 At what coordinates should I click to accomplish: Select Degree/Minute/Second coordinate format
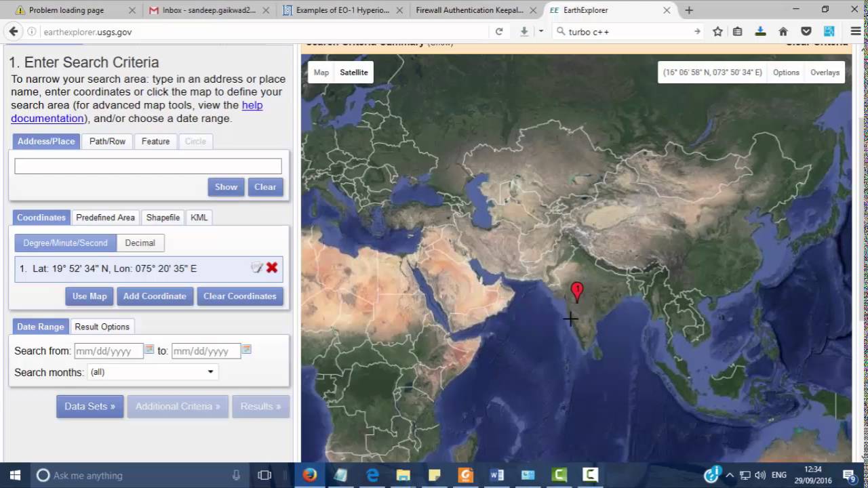pyautogui.click(x=65, y=243)
